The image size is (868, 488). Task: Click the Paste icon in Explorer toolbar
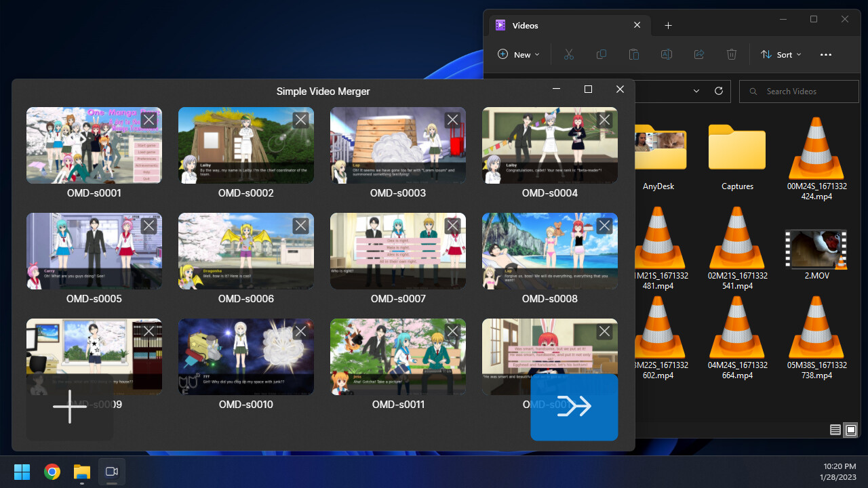[x=634, y=54]
